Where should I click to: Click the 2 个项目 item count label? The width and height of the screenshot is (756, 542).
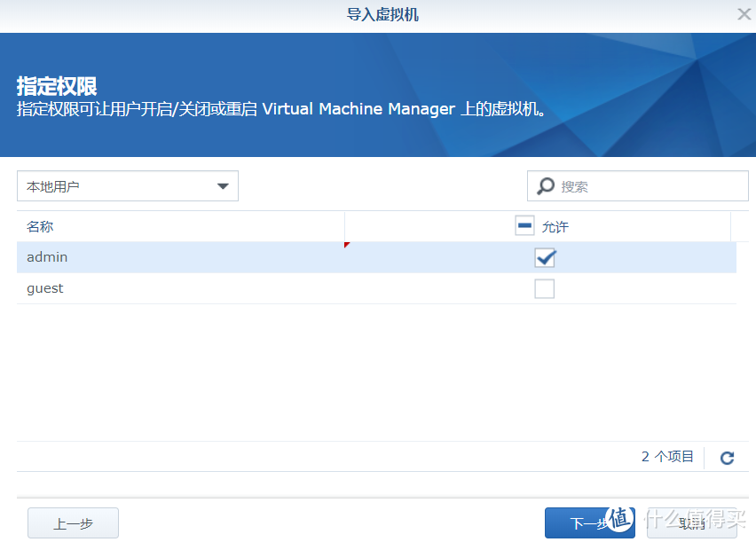tap(667, 457)
